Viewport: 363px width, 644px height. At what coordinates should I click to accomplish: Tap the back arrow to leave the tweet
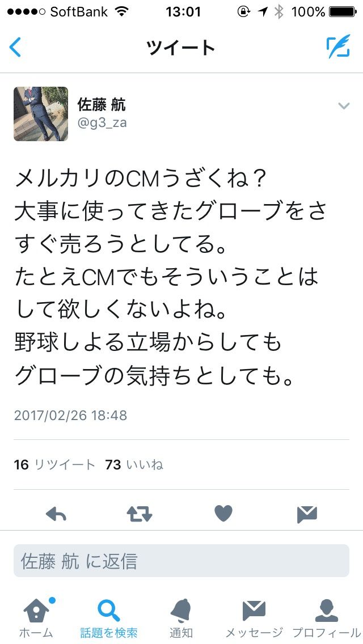15,48
